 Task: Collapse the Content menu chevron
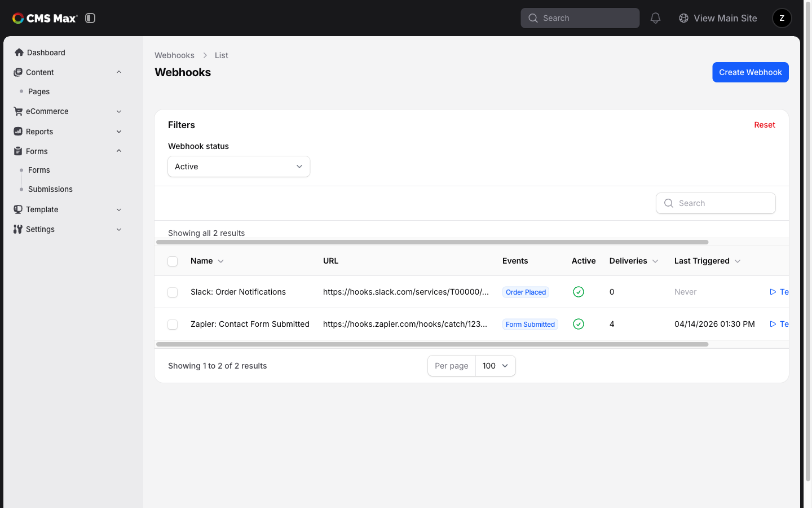click(x=119, y=72)
